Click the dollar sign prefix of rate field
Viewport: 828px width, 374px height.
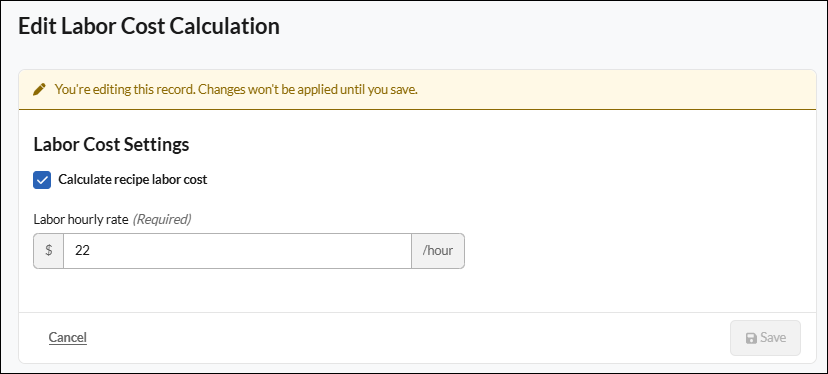click(x=49, y=251)
